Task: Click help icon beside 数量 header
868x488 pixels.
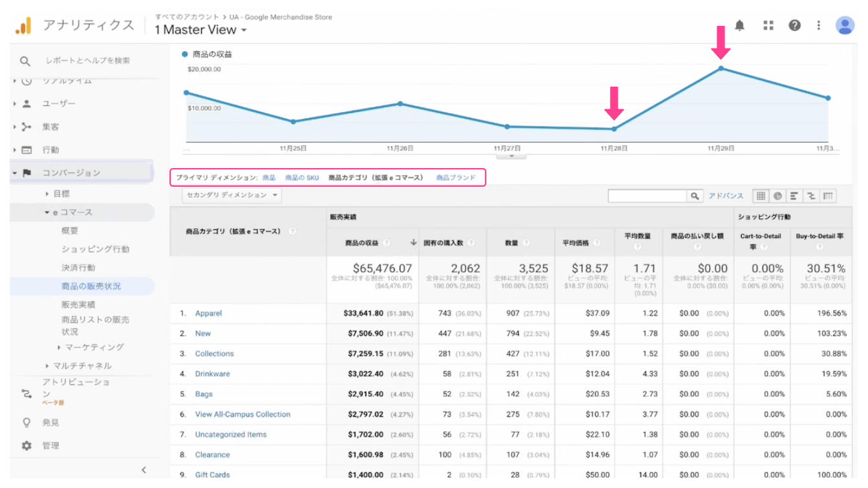Action: pyautogui.click(x=525, y=243)
